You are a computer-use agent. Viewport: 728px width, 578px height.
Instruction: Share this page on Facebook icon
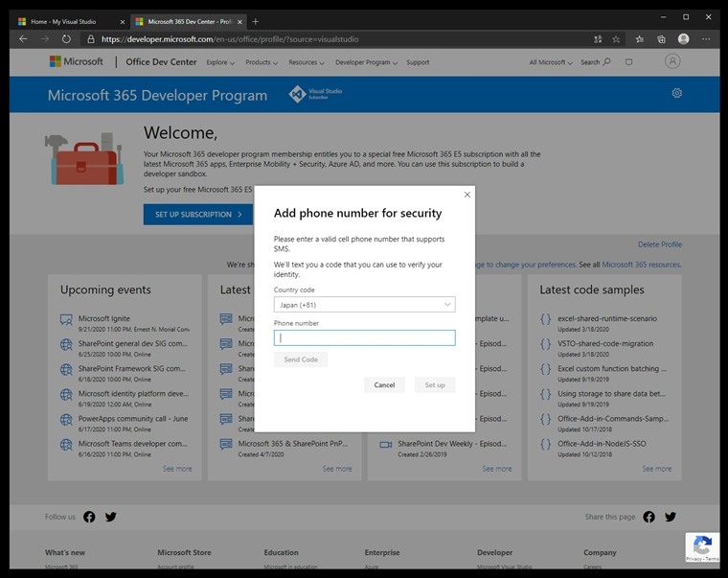click(x=649, y=517)
